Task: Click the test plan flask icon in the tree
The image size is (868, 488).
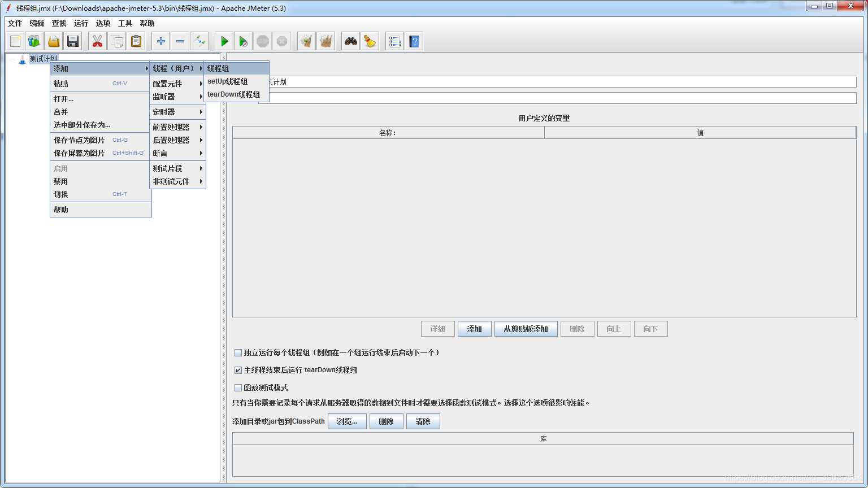Action: 23,59
